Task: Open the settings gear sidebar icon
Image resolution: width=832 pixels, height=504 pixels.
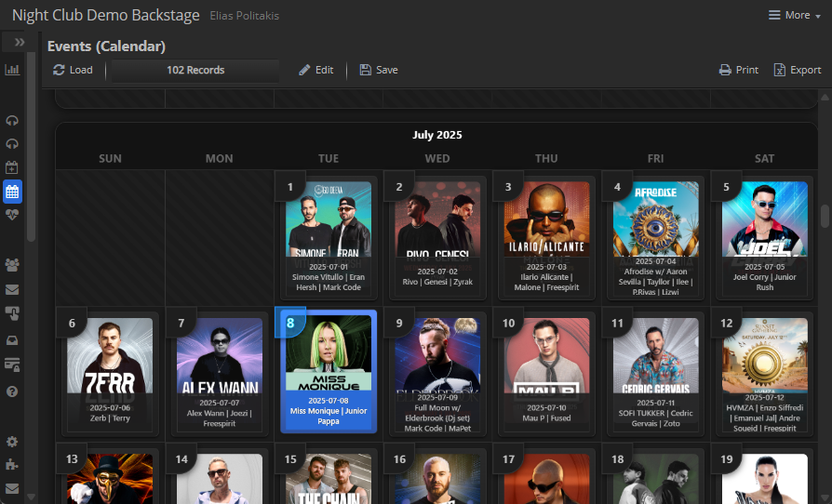Action: coord(12,442)
